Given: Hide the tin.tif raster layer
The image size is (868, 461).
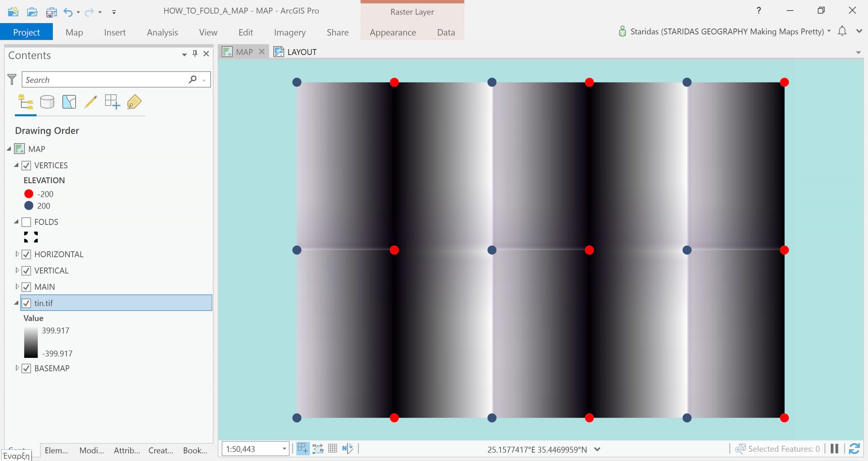Looking at the screenshot, I should [x=26, y=303].
